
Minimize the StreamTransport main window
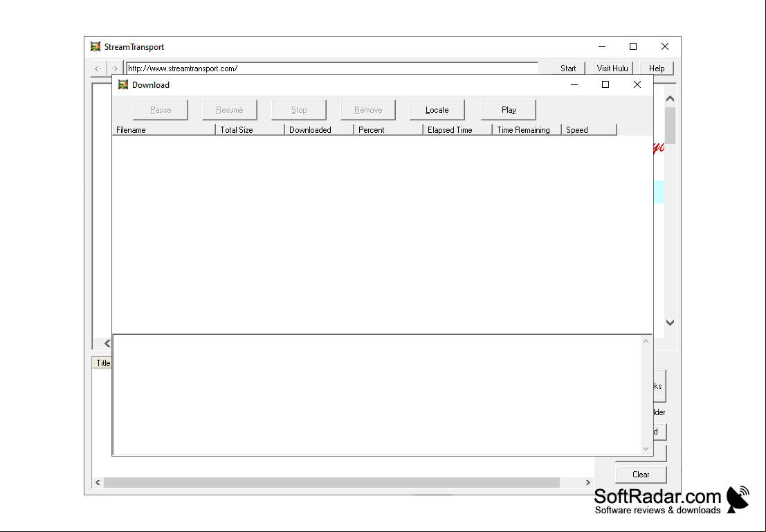pos(602,46)
